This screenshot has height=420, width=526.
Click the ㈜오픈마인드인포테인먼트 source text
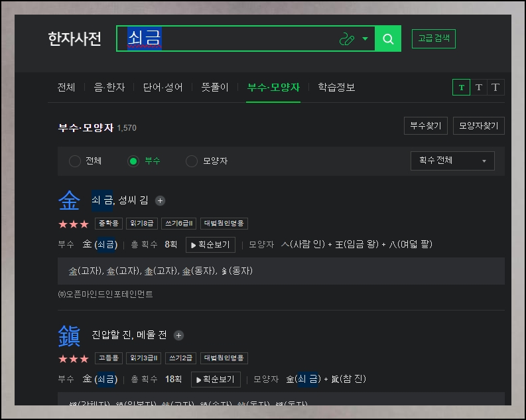tap(105, 294)
